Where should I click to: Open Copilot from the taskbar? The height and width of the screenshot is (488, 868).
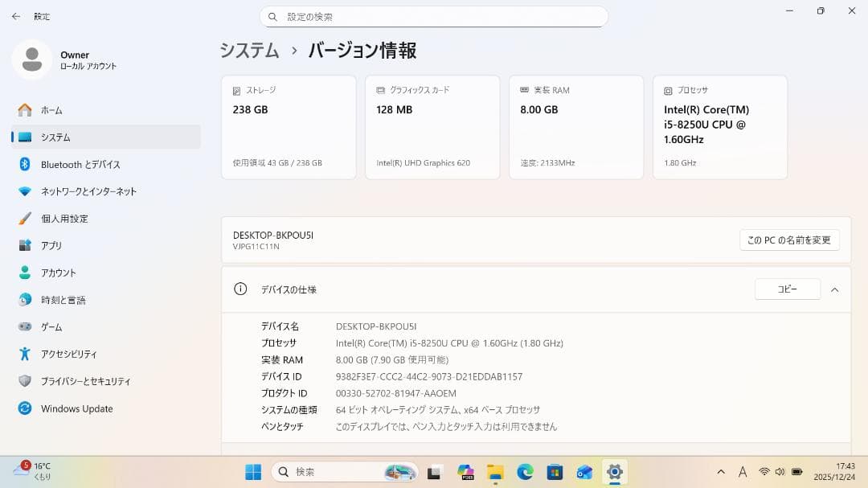pos(465,473)
